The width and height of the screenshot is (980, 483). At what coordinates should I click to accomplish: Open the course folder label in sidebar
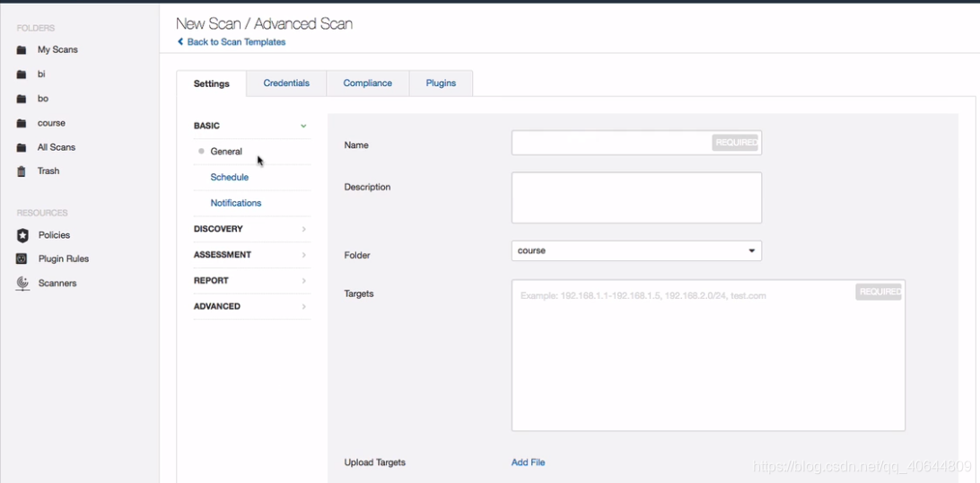51,123
